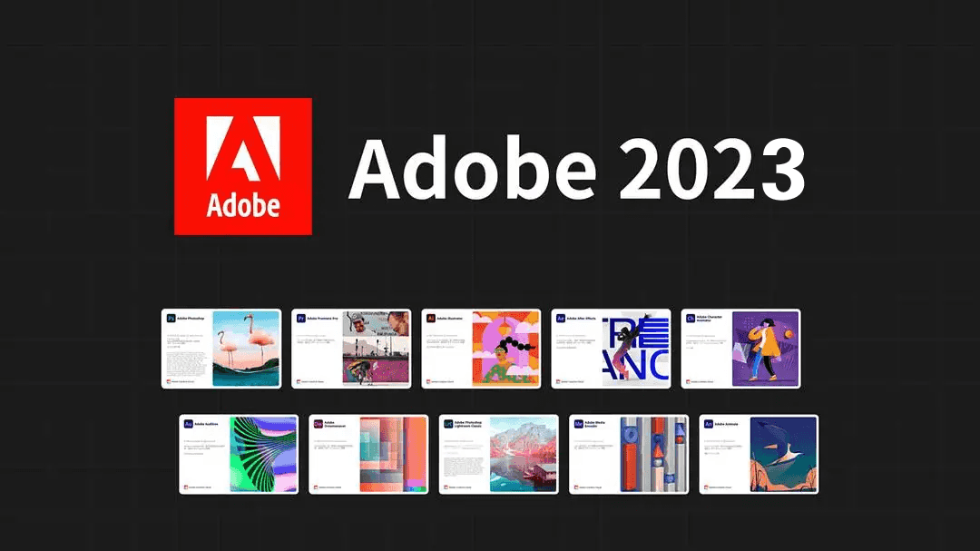Click the "Adobe Audition" title text
This screenshot has height=551, width=980.
[206, 424]
